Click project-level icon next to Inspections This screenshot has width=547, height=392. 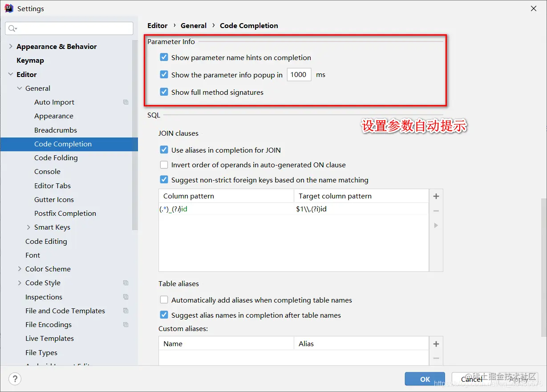tap(126, 297)
